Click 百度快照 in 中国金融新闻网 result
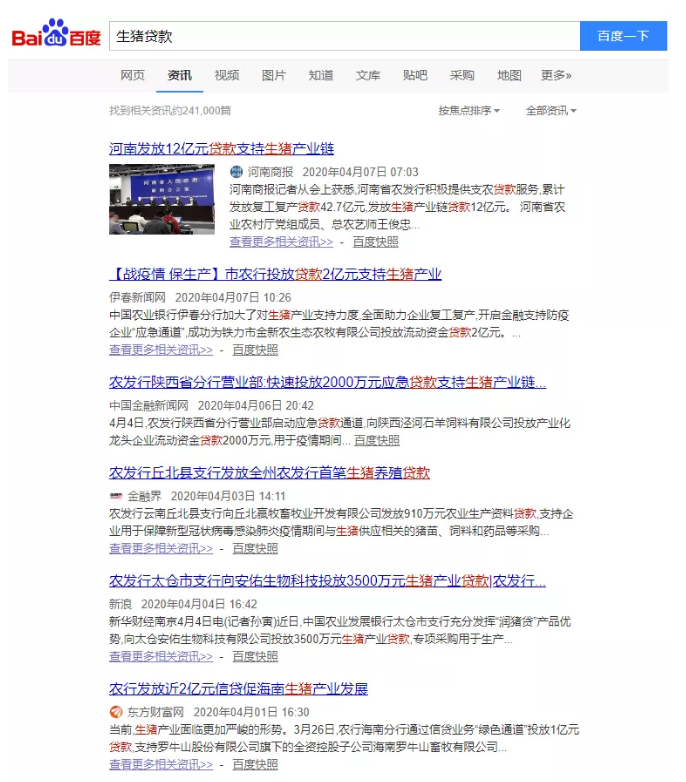The height and width of the screenshot is (782, 686). (377, 441)
